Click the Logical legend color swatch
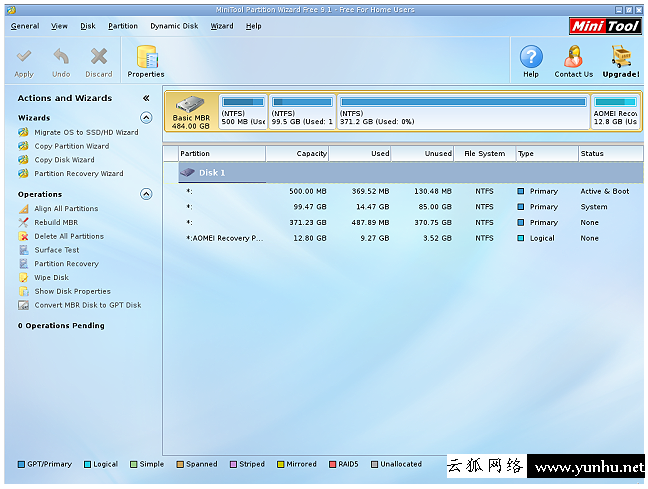648x489 pixels. tap(87, 464)
